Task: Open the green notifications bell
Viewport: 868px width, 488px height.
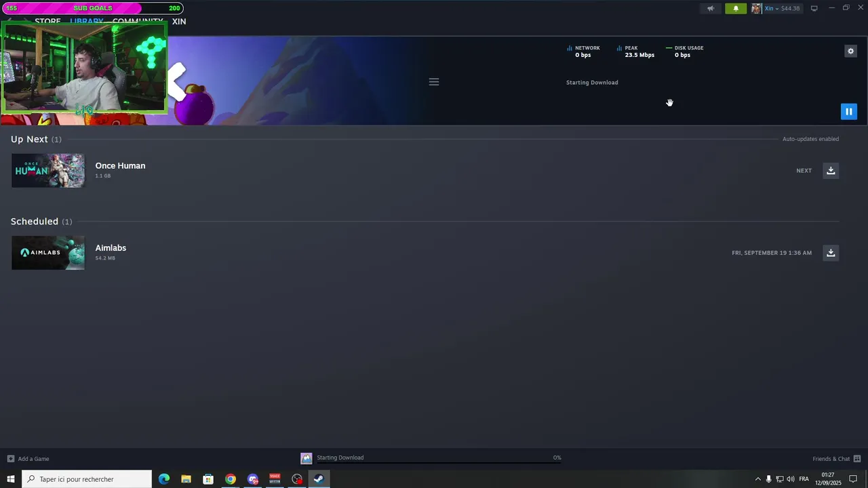Action: [736, 8]
